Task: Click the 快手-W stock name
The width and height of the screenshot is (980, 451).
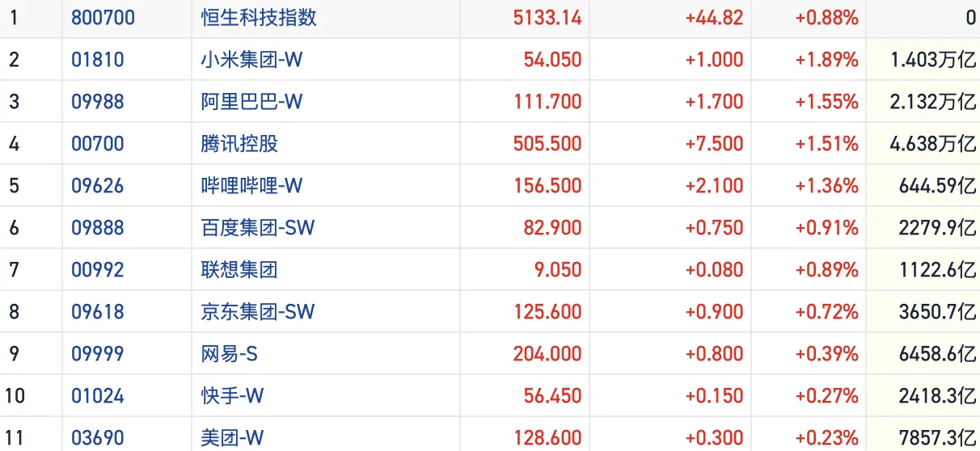Action: tap(233, 396)
